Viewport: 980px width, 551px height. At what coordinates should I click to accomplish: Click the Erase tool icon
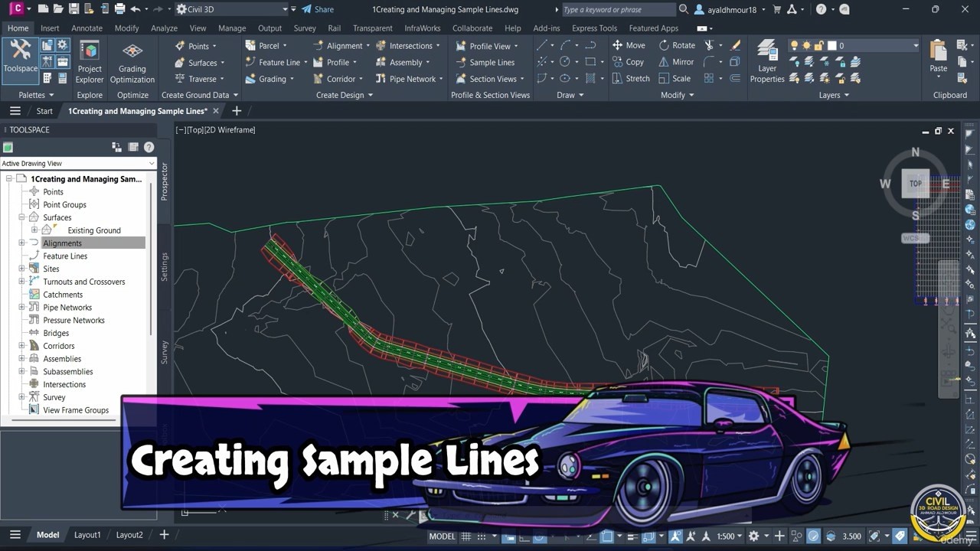[736, 45]
